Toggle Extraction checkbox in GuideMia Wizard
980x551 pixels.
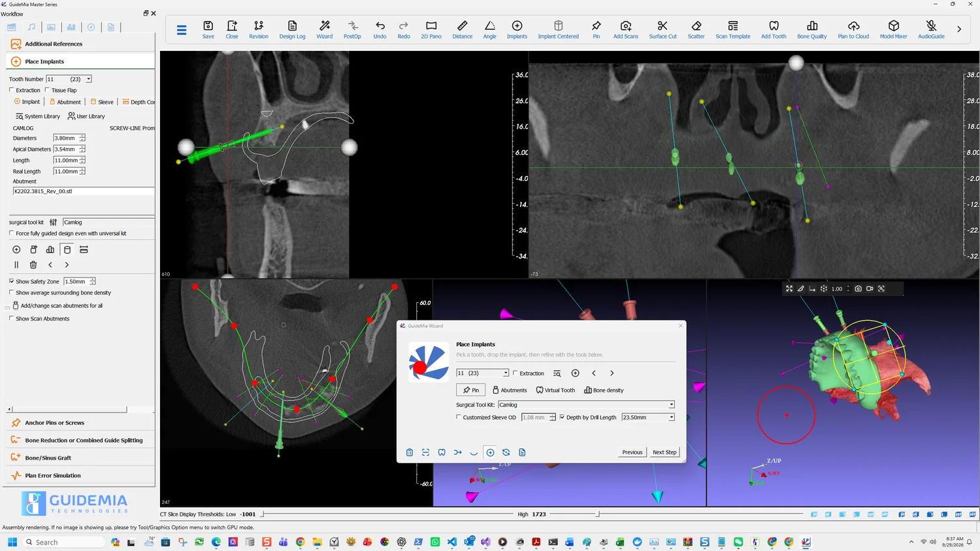coord(515,373)
